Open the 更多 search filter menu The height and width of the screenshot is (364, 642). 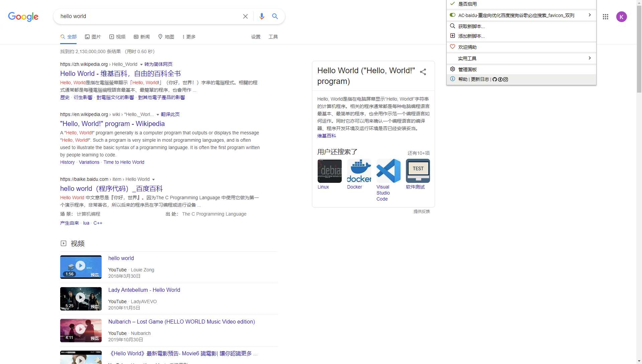[189, 37]
